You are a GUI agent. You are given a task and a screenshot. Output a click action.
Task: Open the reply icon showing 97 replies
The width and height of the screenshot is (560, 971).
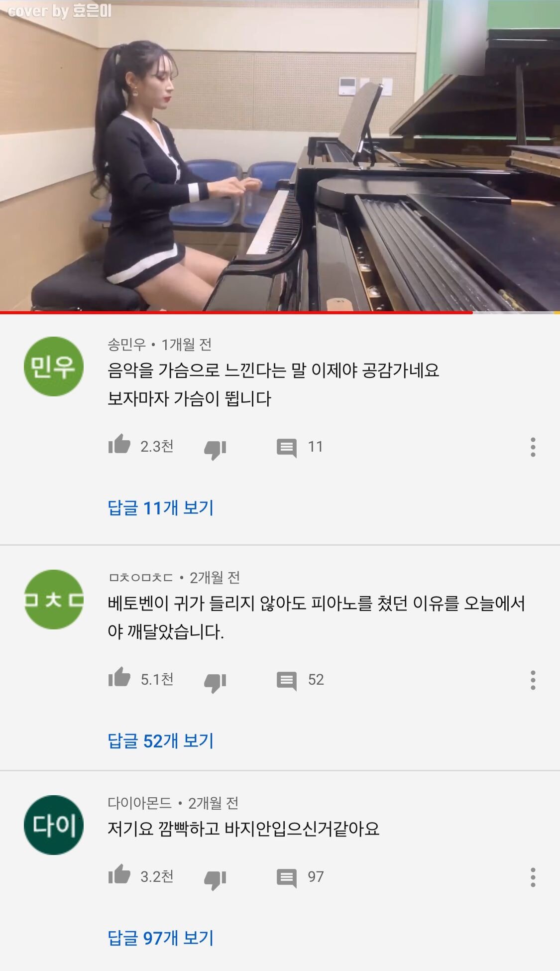click(287, 878)
